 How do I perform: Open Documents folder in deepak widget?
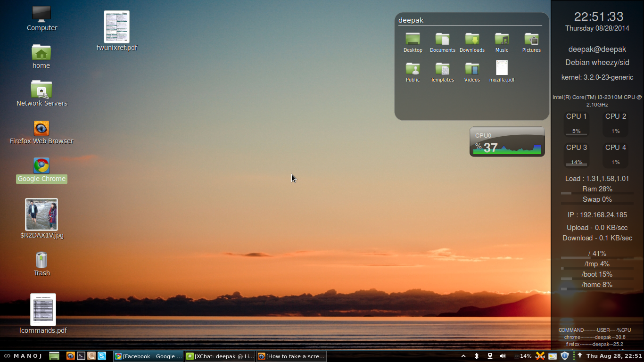442,43
